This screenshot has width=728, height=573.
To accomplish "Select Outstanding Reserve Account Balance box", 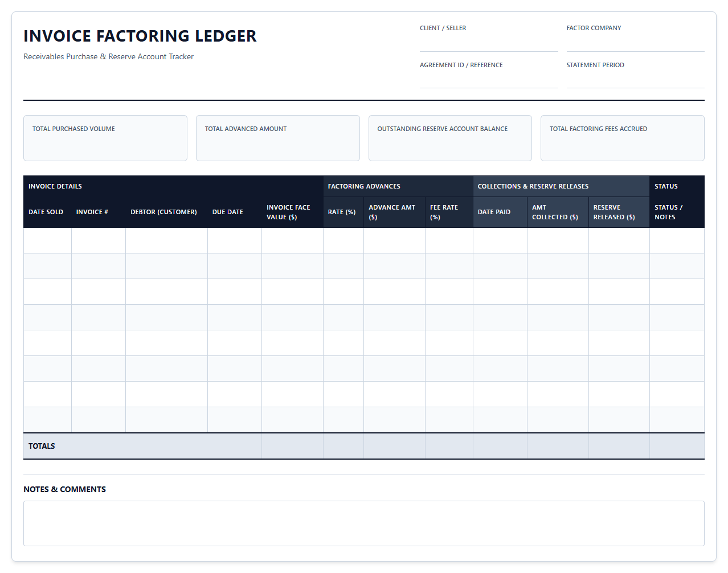I will 450,138.
